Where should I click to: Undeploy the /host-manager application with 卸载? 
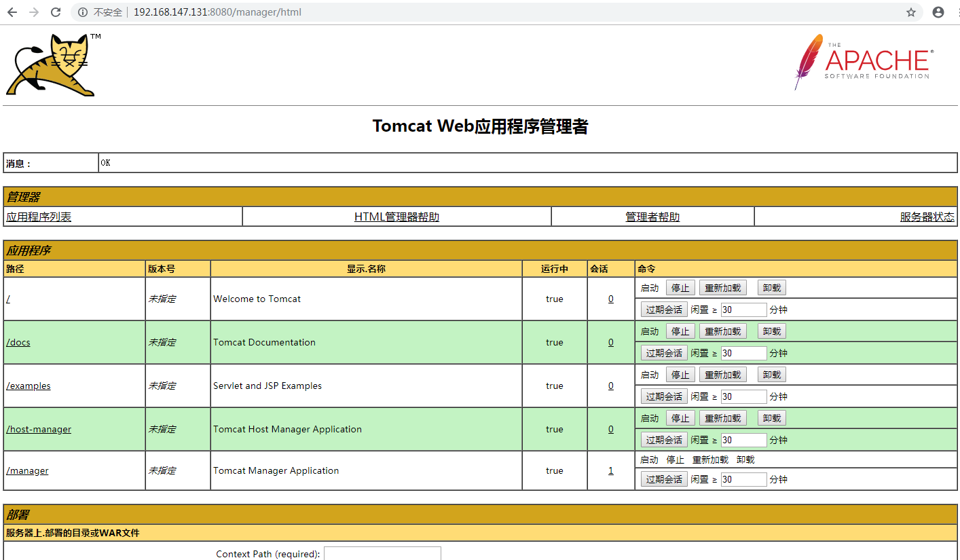coord(772,418)
